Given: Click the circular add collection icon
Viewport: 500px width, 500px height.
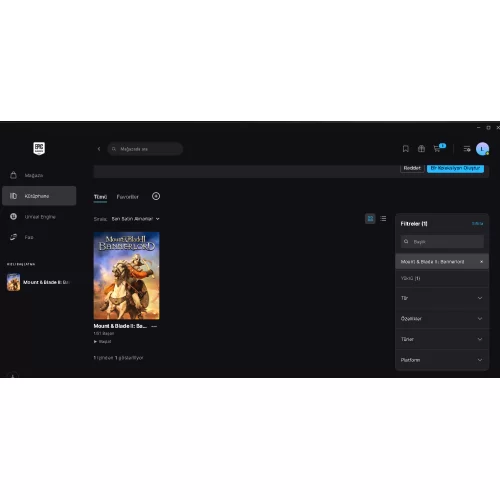Looking at the screenshot, I should point(156,196).
